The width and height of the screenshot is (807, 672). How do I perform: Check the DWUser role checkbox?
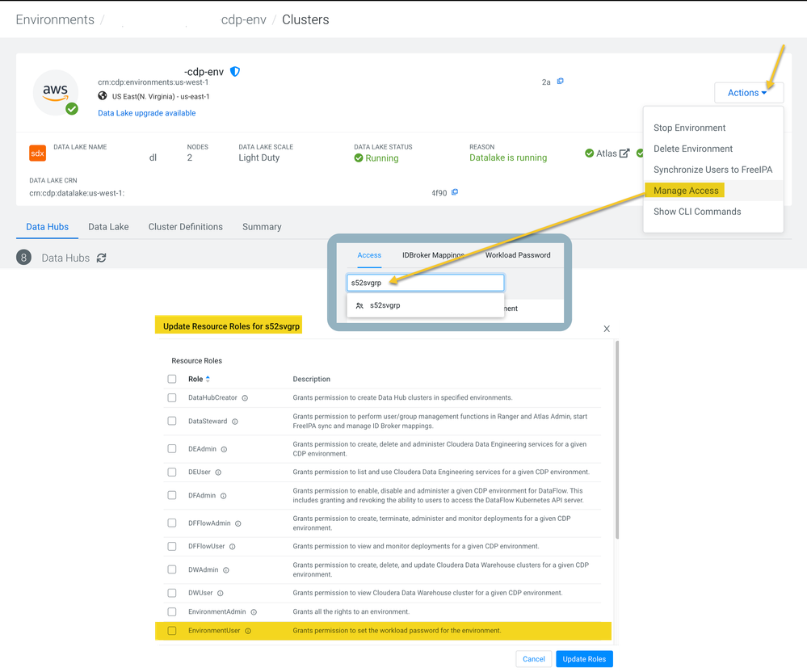(172, 593)
